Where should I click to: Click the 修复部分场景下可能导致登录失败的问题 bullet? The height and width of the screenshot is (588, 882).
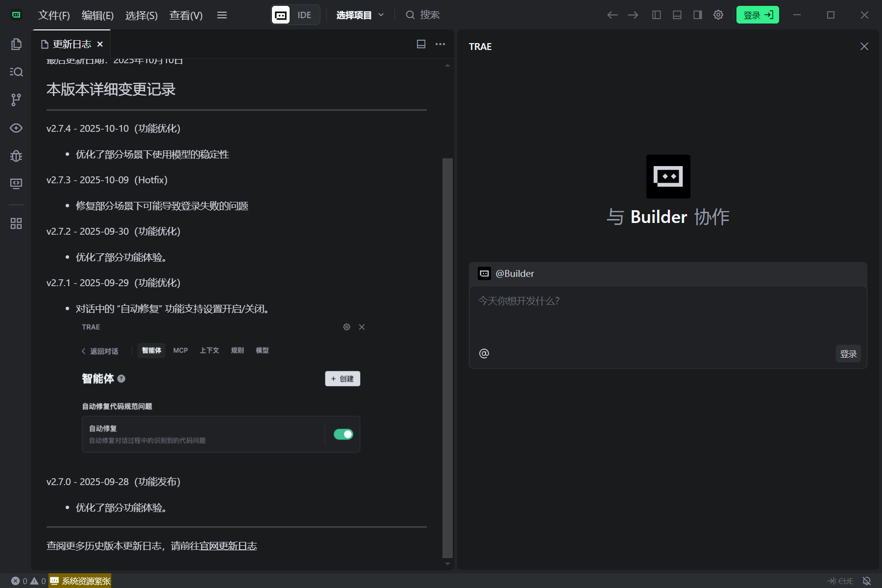tap(162, 206)
